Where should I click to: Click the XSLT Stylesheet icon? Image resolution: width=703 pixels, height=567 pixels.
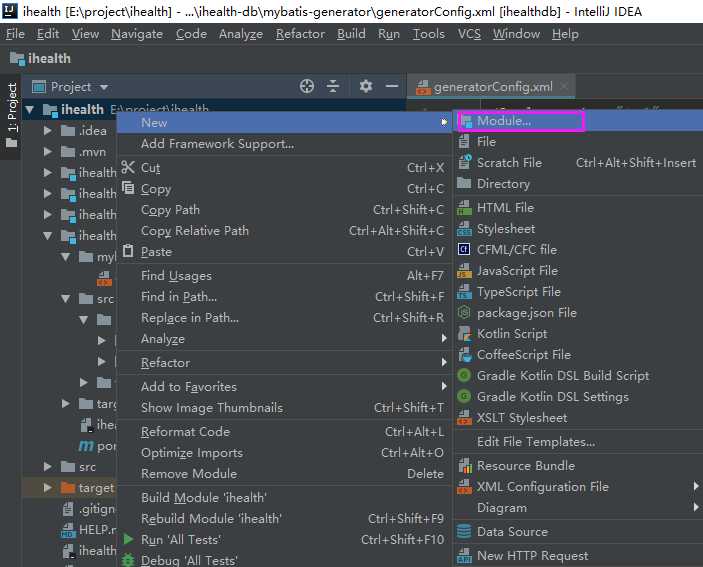coord(464,417)
